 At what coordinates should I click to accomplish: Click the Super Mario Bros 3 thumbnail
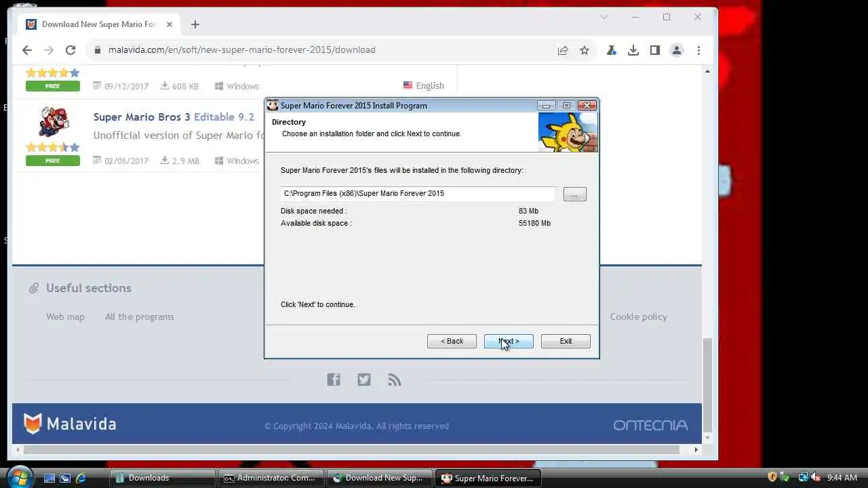(53, 122)
